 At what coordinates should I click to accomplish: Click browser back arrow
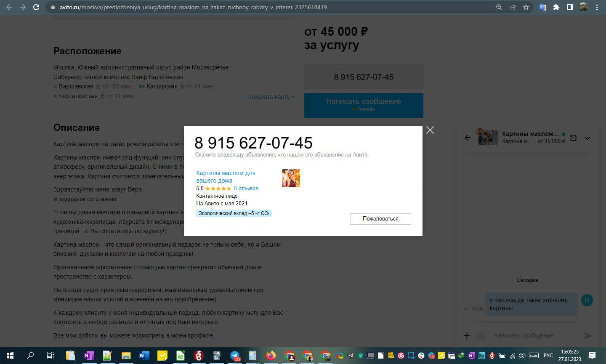pos(9,7)
